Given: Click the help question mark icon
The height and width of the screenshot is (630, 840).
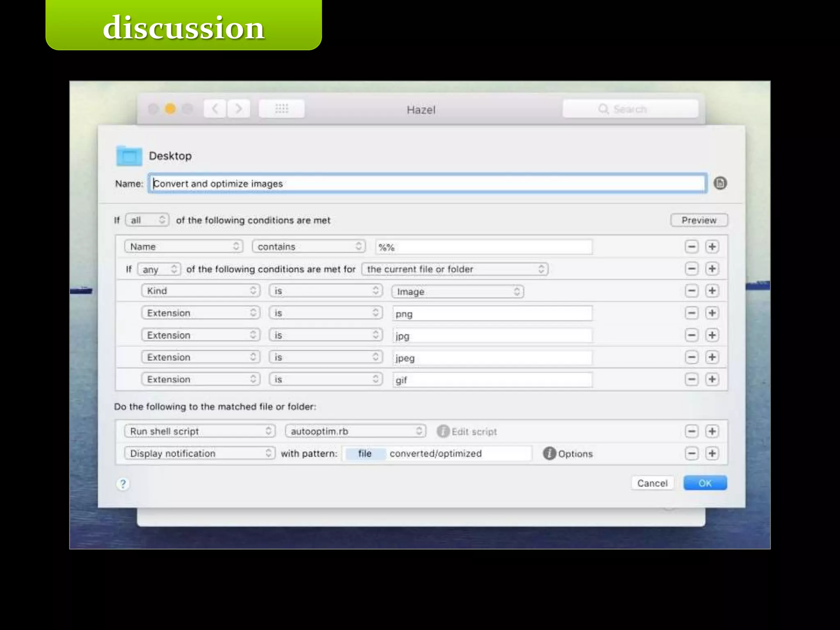Looking at the screenshot, I should click(x=122, y=484).
